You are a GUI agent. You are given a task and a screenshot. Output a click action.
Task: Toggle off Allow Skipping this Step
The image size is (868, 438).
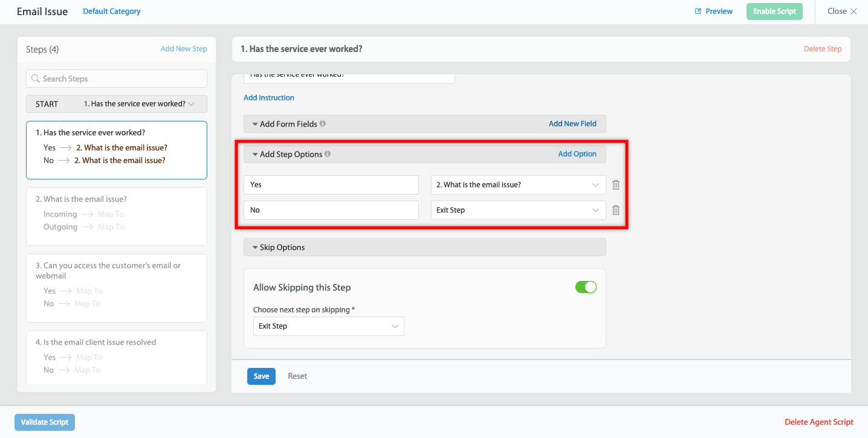click(x=585, y=287)
